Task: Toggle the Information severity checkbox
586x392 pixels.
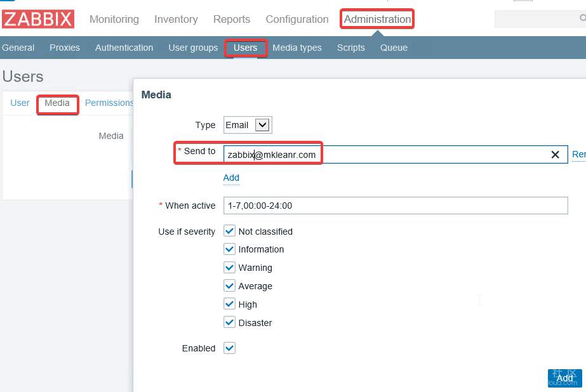Action: (229, 249)
